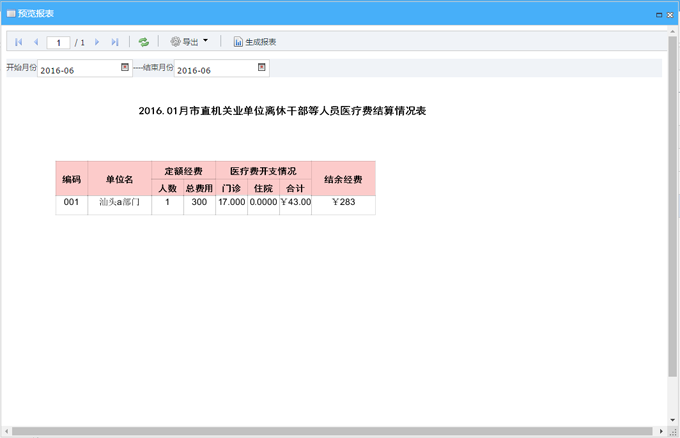Close the 预览报表 window
680x438 pixels.
point(670,15)
